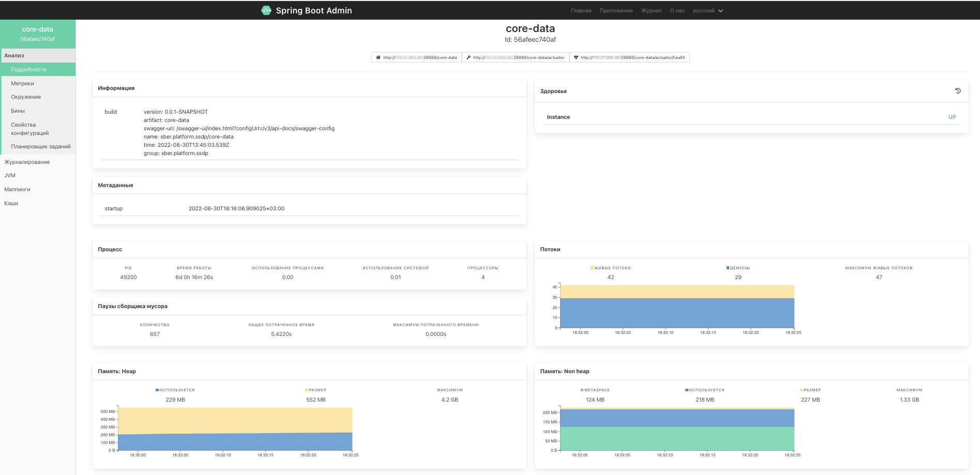Click the threads area chart in Потоки
980x475 pixels.
pos(677,307)
